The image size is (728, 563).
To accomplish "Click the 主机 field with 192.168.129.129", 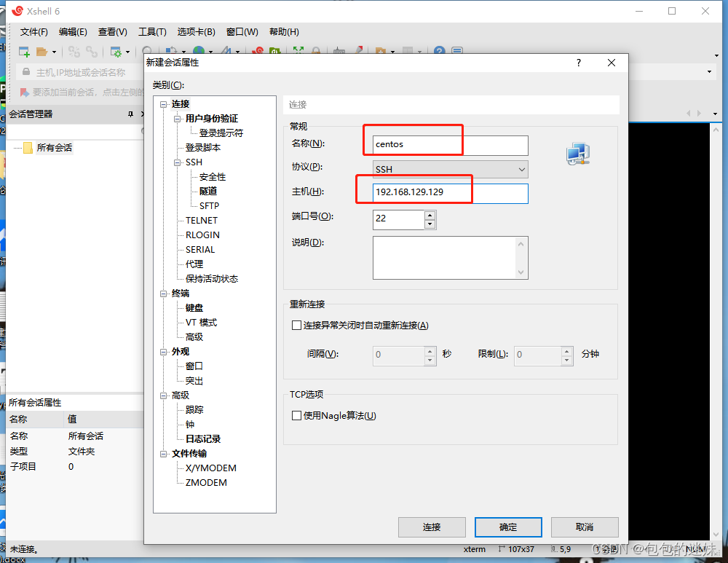I will coord(451,193).
